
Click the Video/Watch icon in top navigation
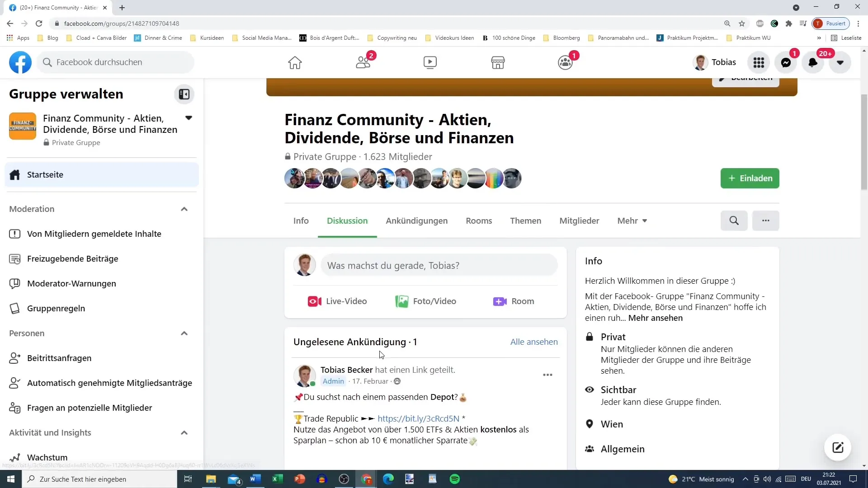(430, 62)
